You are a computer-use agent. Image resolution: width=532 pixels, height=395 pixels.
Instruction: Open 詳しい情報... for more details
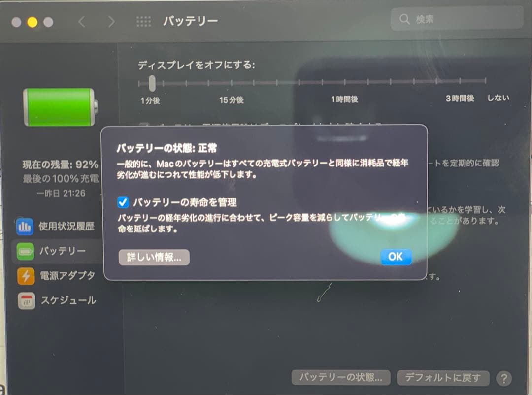(x=154, y=257)
